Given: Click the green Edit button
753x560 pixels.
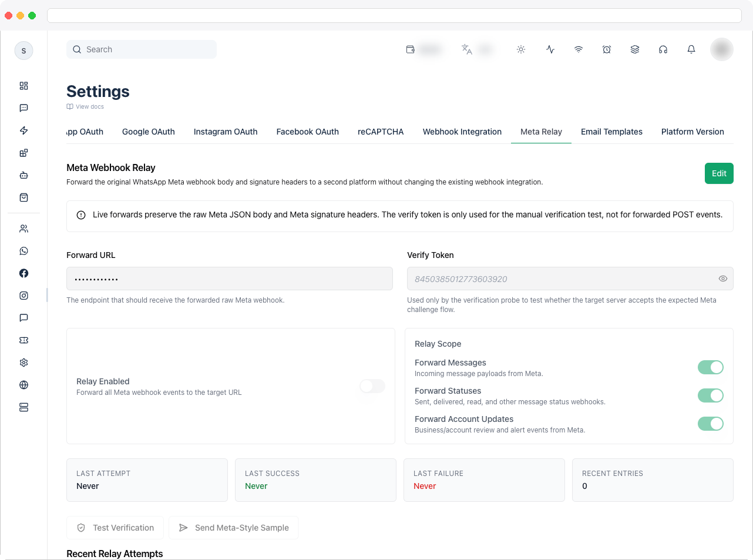Looking at the screenshot, I should point(719,173).
